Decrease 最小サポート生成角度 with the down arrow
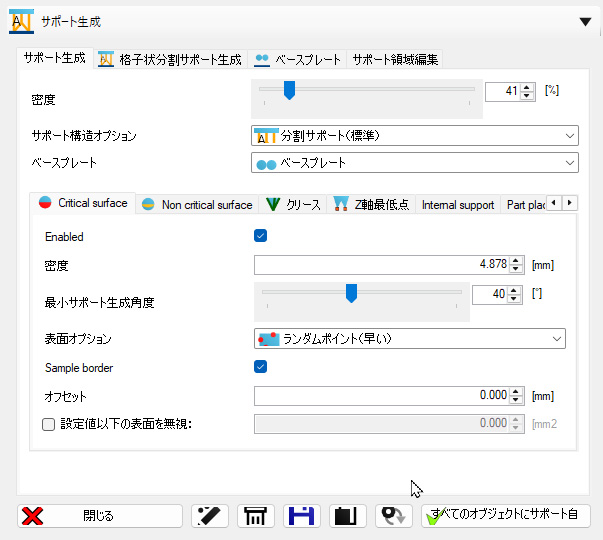The width and height of the screenshot is (603, 540). coord(514,299)
